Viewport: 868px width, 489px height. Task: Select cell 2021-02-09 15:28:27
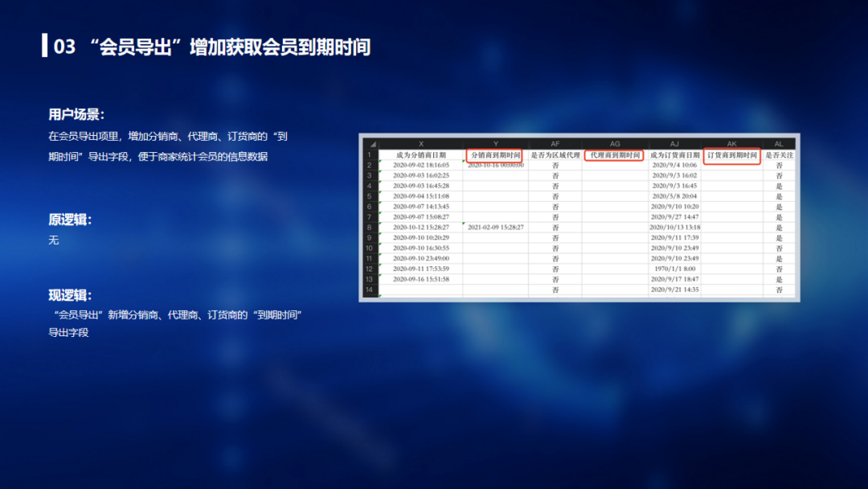(x=495, y=228)
